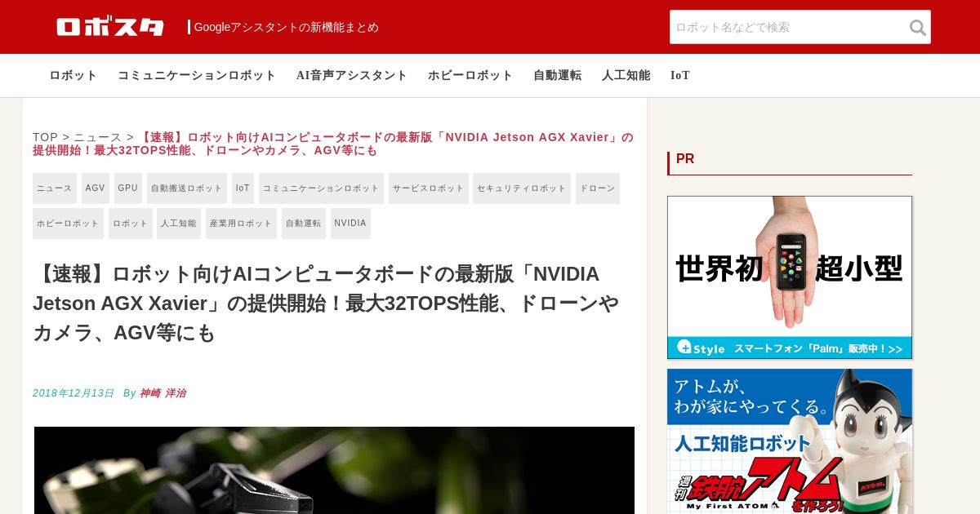Select the ホビーロボット tag
The image size is (980, 514).
(68, 224)
